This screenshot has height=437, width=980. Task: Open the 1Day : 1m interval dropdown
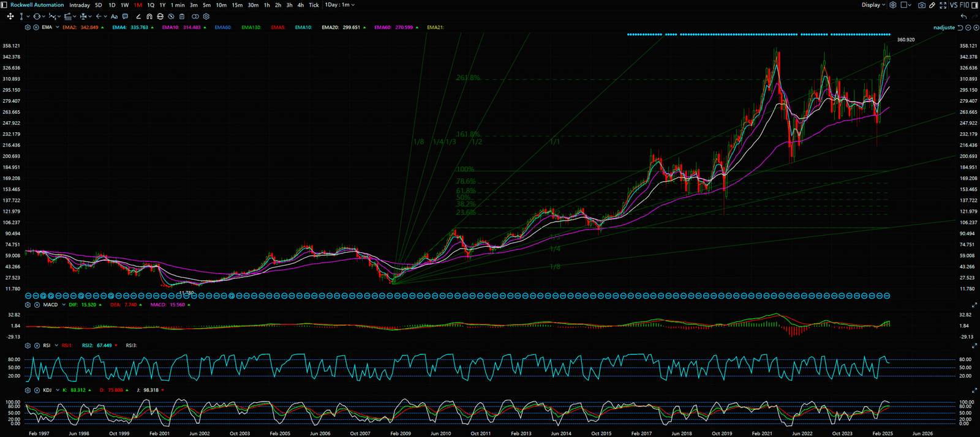point(339,5)
